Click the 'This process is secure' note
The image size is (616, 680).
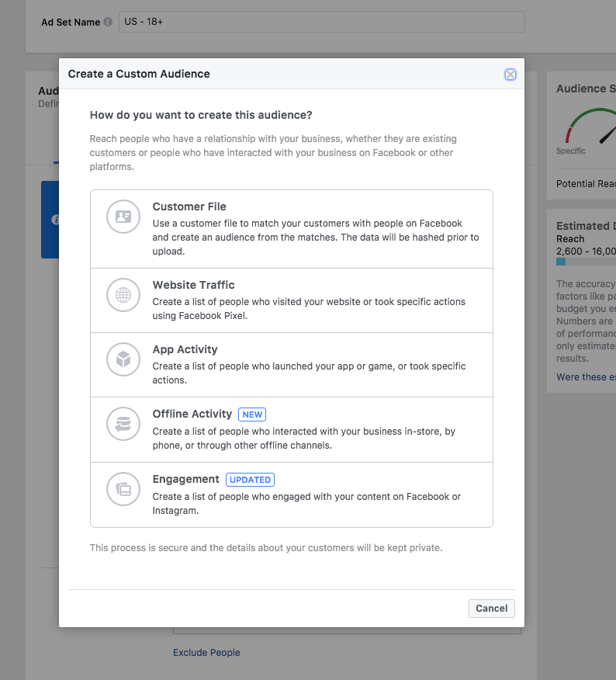[266, 548]
